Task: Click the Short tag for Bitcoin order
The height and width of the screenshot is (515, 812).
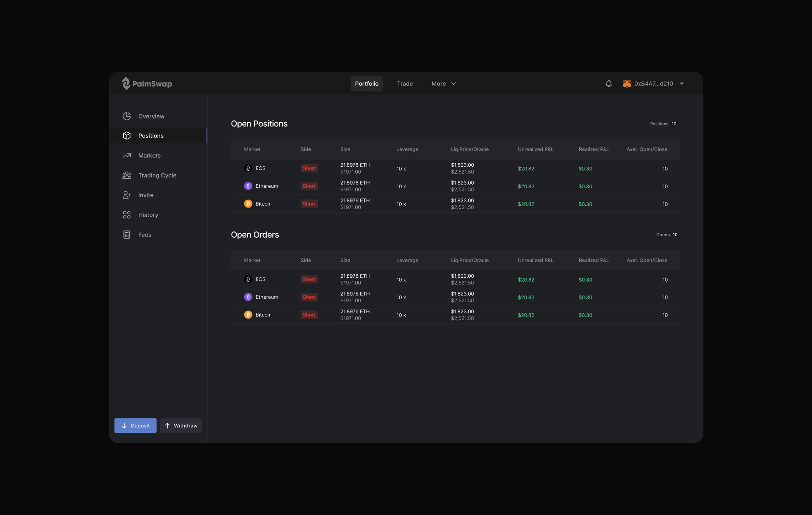Action: [x=309, y=315]
